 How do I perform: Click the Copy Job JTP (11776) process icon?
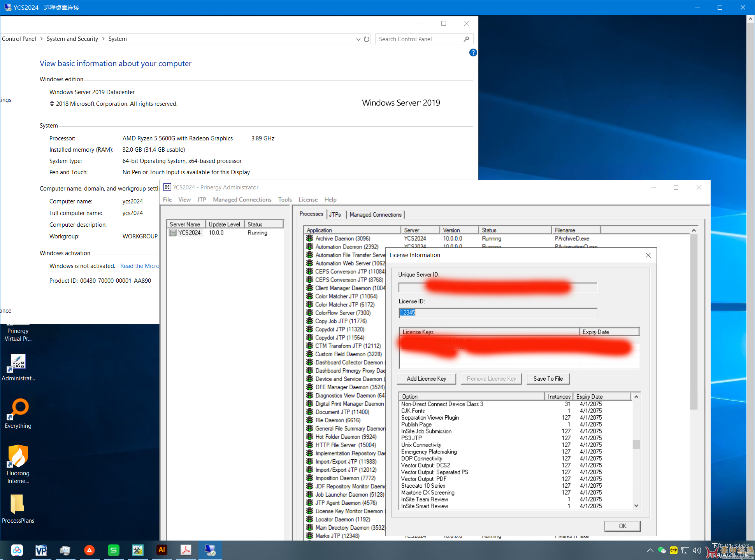[x=310, y=321]
